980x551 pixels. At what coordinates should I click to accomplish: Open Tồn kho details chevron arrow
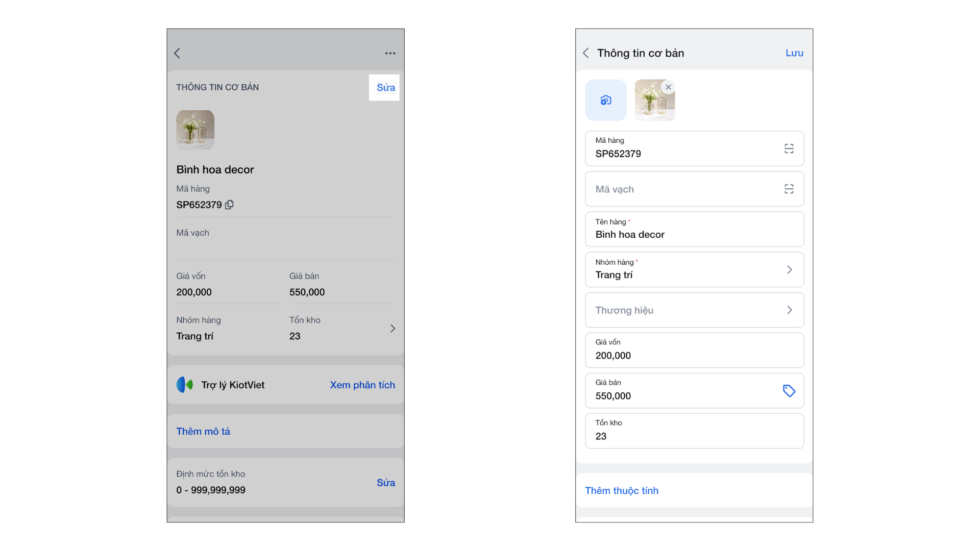pos(393,329)
